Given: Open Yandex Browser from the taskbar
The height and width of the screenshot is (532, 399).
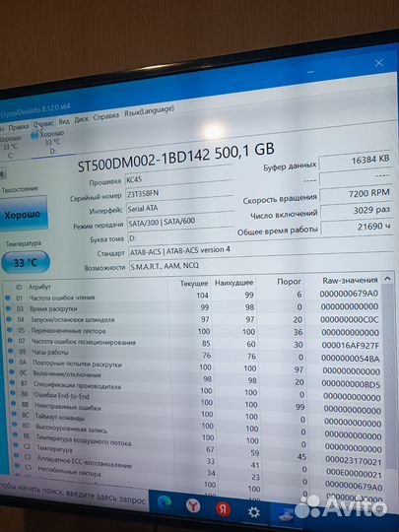Looking at the screenshot, I should (193, 505).
